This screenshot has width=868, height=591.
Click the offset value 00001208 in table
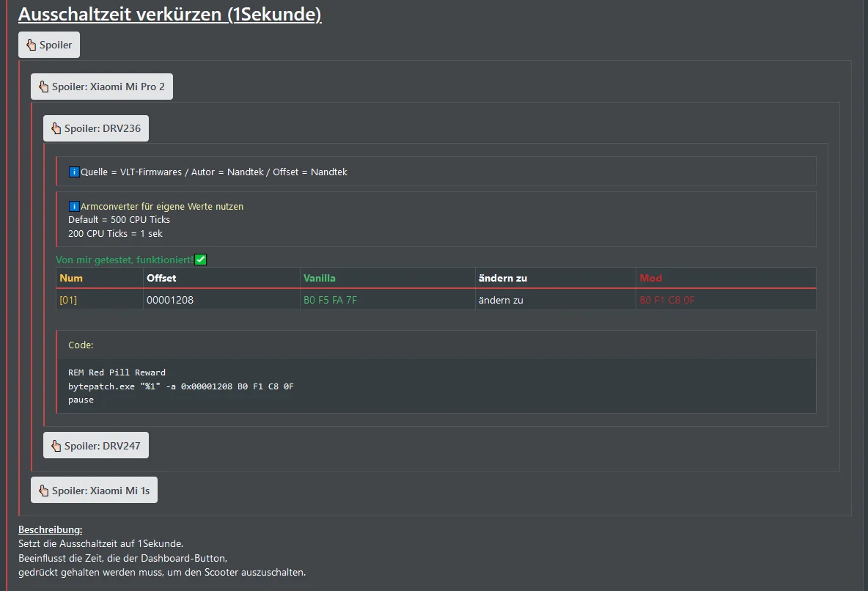point(170,300)
